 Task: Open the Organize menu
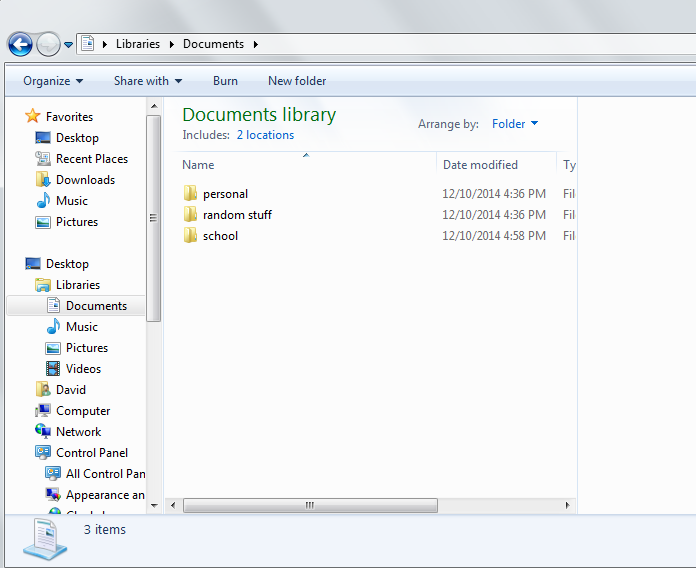(x=53, y=81)
